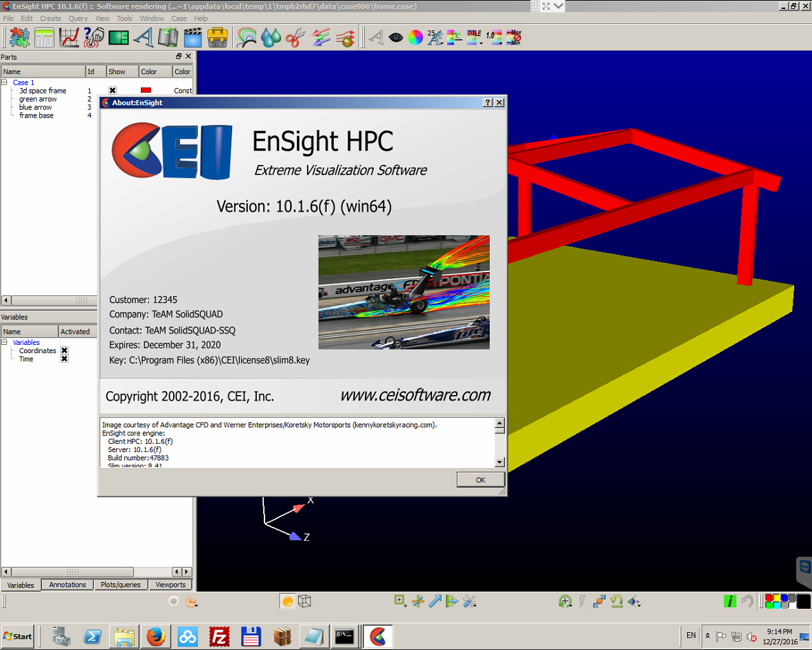Viewport: 812px width, 650px height.
Task: Select the 'green arrow' part
Action: 38,99
